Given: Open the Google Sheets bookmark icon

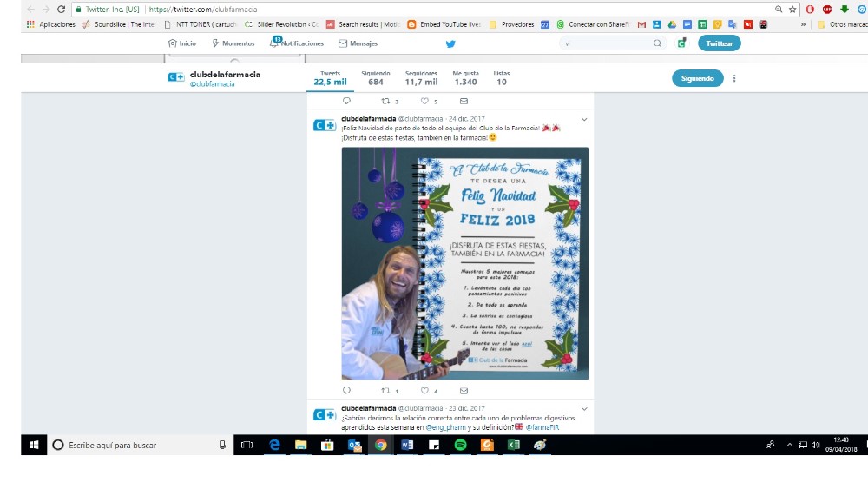Looking at the screenshot, I should [702, 24].
